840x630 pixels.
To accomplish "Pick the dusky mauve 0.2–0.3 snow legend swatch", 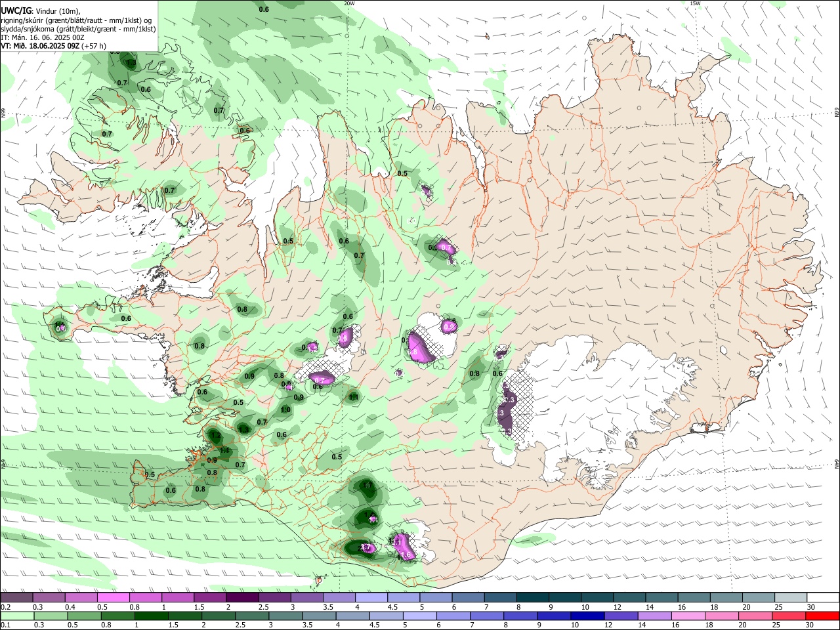I will tap(16, 598).
